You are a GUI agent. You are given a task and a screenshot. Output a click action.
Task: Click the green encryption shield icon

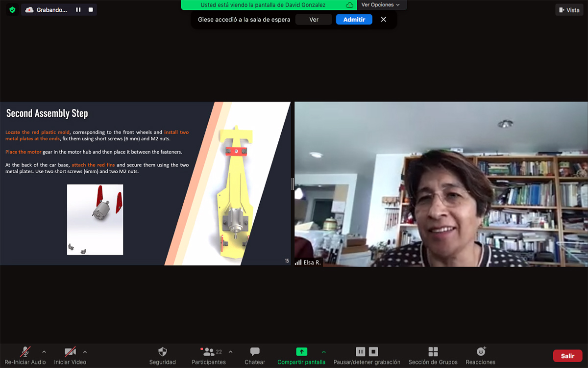[x=12, y=9]
